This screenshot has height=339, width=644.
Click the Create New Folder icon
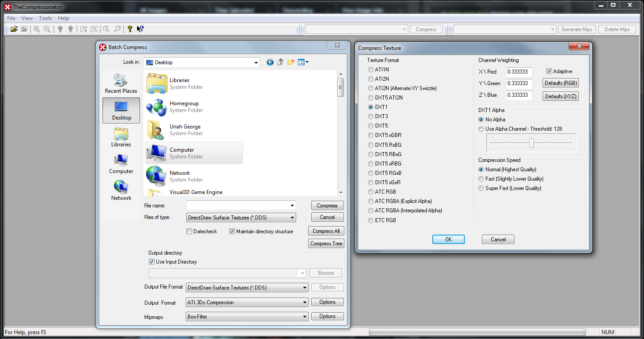(x=291, y=62)
